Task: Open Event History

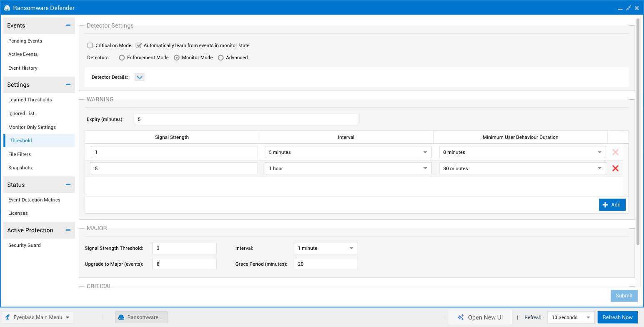Action: (x=23, y=68)
